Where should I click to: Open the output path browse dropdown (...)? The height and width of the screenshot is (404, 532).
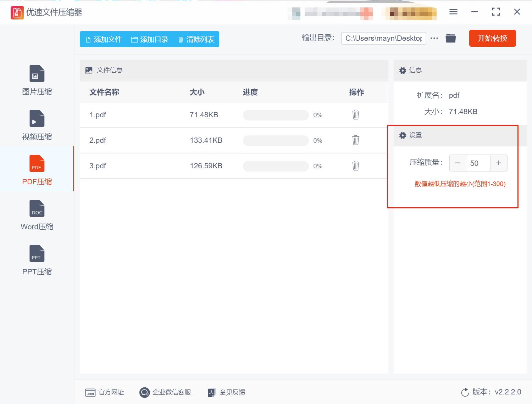(x=434, y=38)
